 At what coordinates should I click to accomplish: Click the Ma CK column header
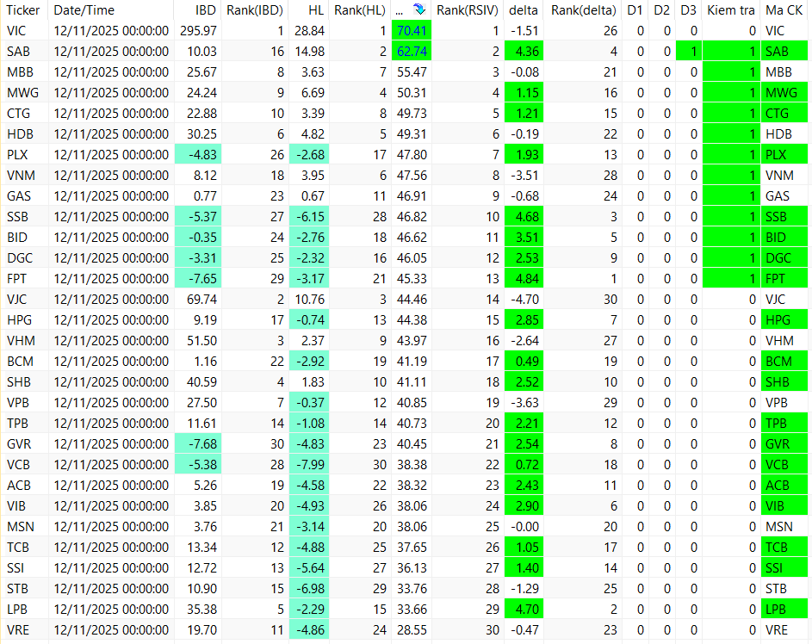pyautogui.click(x=784, y=9)
